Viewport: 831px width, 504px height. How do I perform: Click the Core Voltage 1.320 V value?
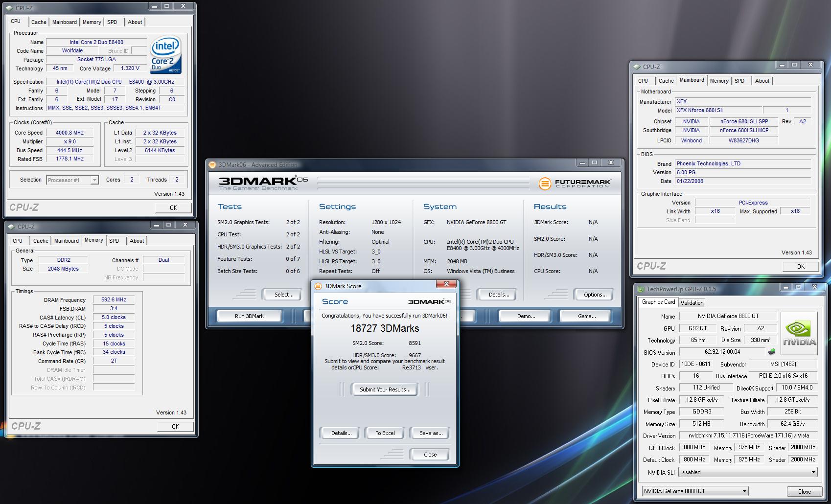130,68
